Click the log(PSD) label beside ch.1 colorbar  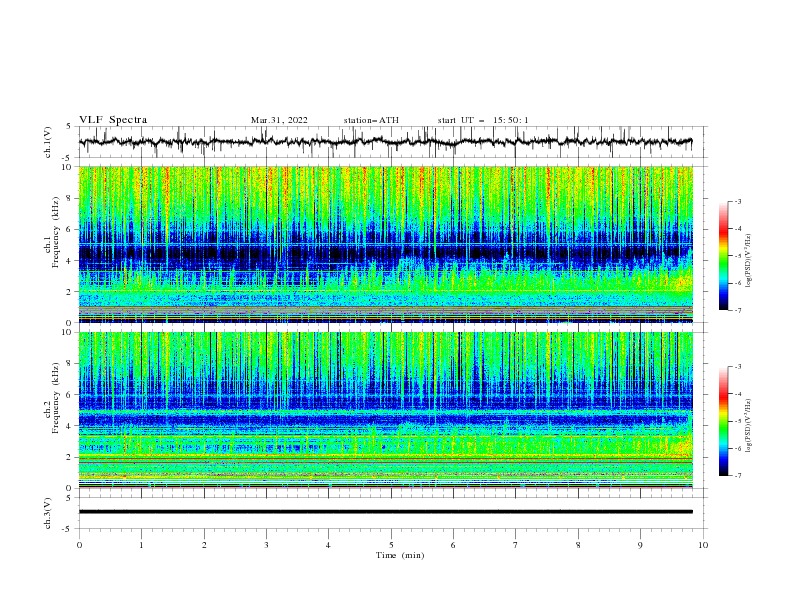coord(749,260)
